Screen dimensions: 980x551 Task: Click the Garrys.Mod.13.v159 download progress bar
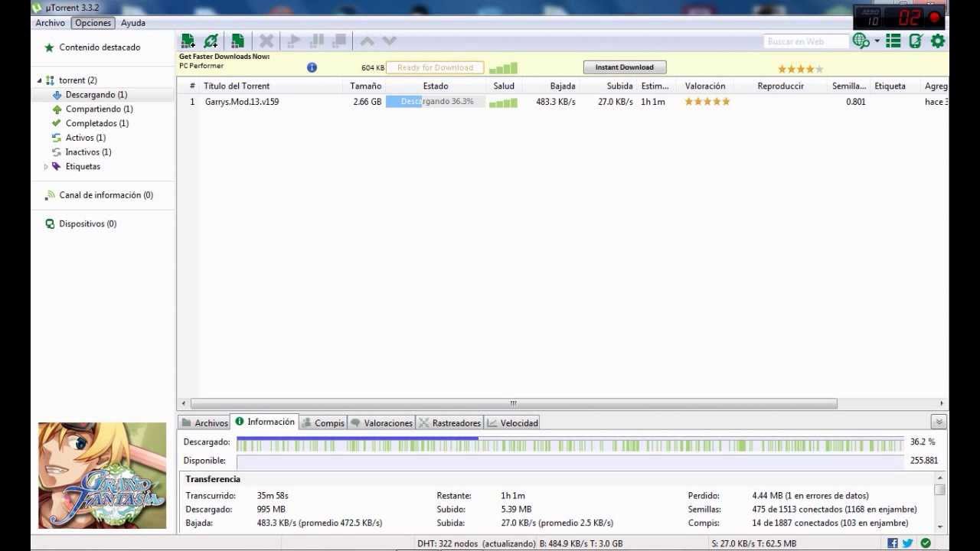click(x=436, y=102)
